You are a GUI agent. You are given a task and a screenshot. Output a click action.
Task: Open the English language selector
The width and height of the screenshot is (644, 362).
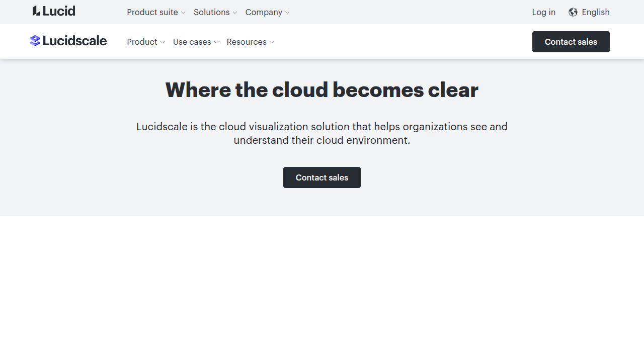click(x=589, y=12)
